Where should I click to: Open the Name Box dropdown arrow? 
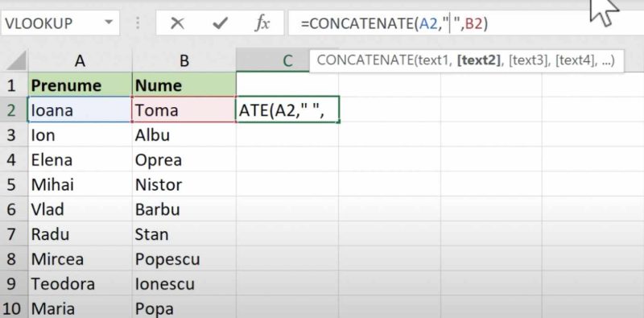coord(109,23)
